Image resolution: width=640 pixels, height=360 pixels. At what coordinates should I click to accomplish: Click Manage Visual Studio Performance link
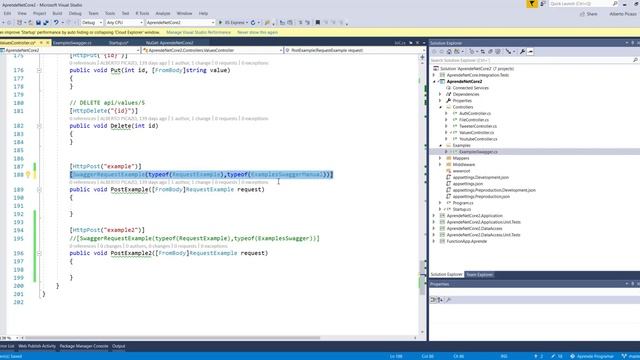point(198,32)
